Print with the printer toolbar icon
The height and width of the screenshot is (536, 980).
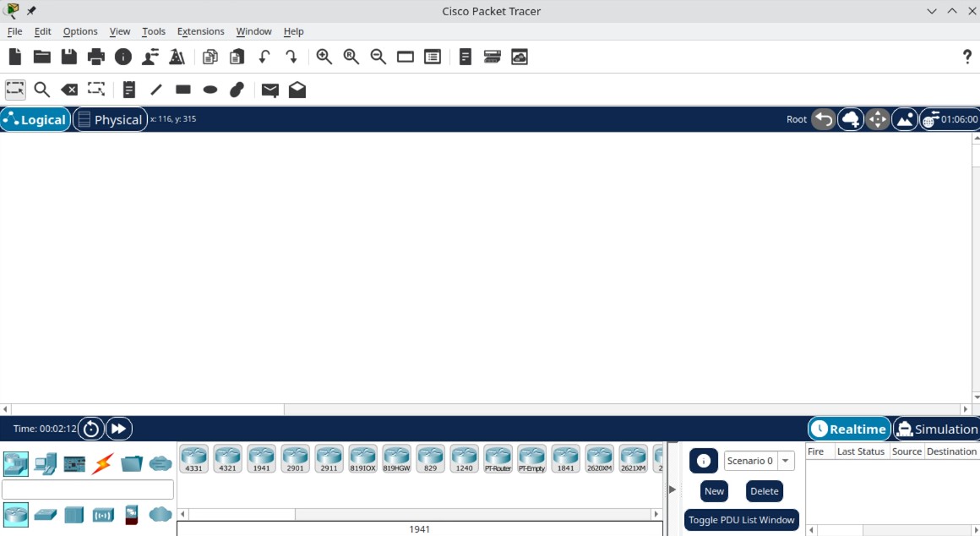(96, 57)
